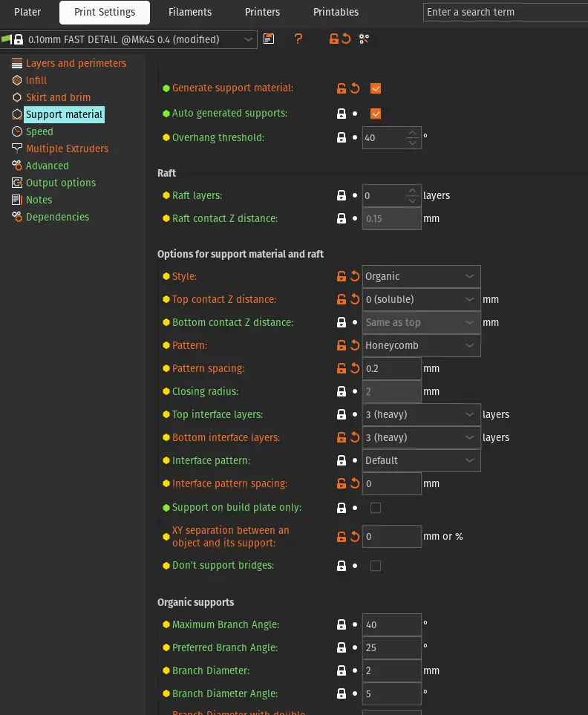Reset Generate support material to saved value
588x715 pixels.
click(x=355, y=88)
